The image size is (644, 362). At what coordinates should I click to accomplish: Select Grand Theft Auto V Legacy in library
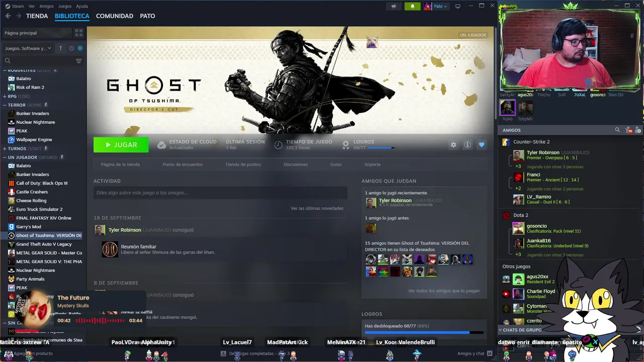(43, 244)
